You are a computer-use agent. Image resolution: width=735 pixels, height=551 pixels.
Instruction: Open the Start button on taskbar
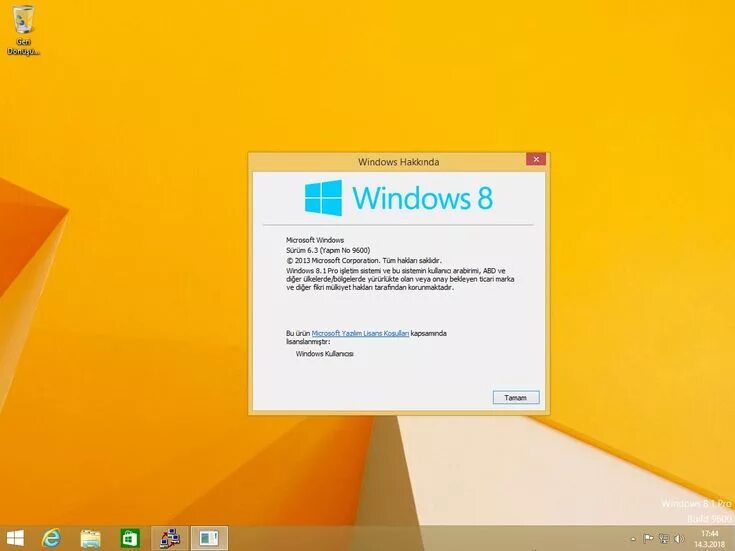click(15, 538)
